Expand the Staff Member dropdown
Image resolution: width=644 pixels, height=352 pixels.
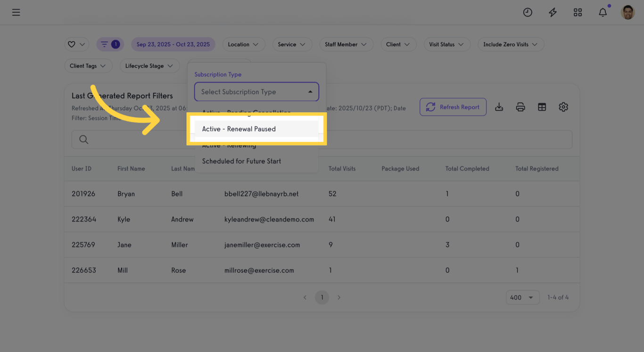[347, 44]
